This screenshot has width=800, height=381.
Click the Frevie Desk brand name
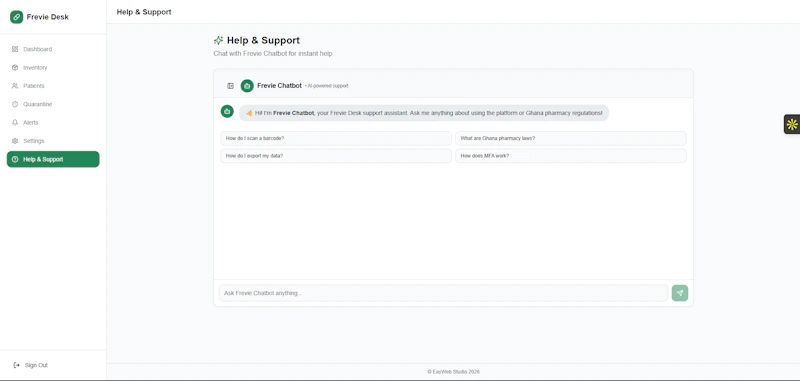click(47, 17)
